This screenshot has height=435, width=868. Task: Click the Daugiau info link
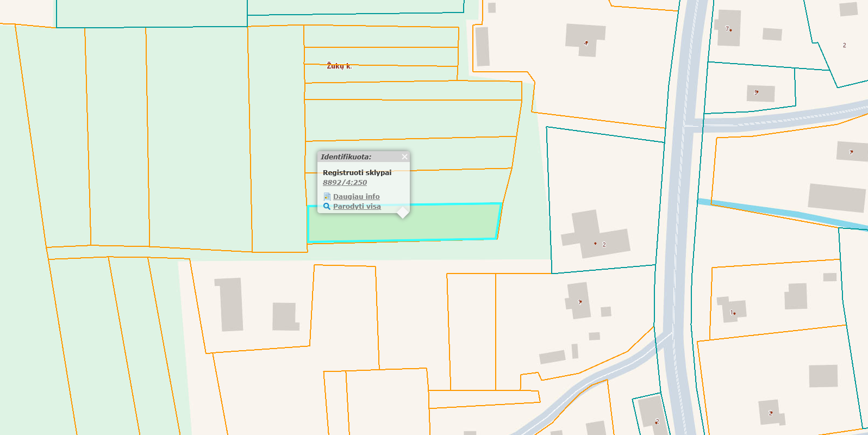pos(356,197)
